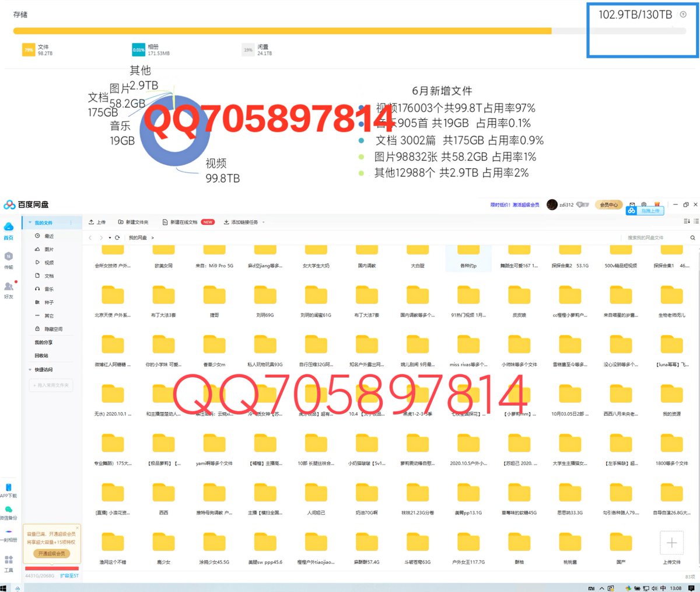700x592 pixels.
Task: Open the 文档 documents category
Action: pos(45,276)
